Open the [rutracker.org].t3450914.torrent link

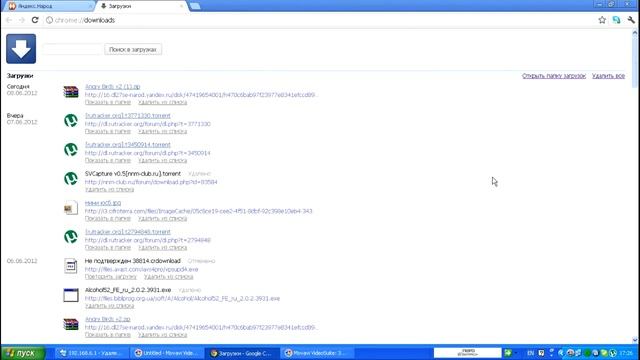pyautogui.click(x=128, y=144)
